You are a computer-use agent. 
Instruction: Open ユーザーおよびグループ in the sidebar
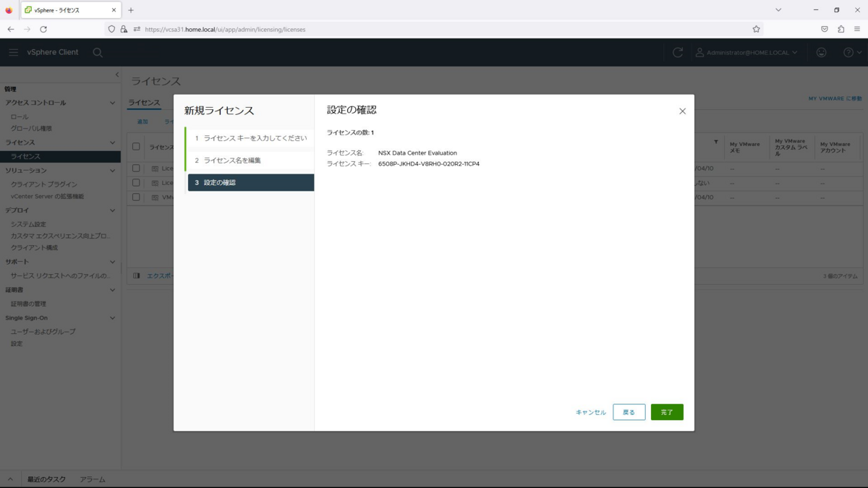[x=43, y=332]
